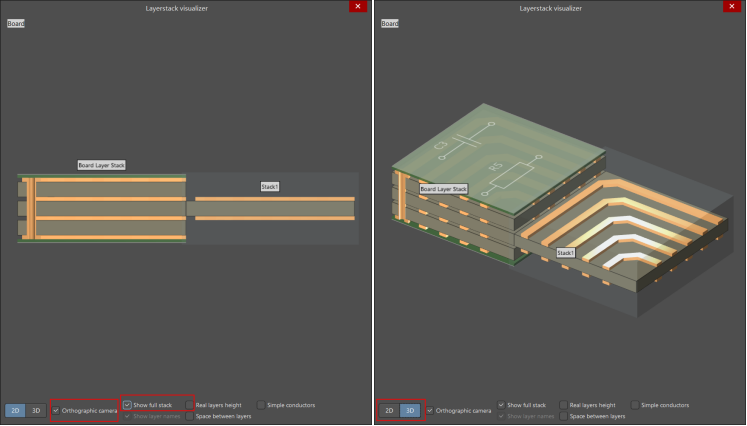This screenshot has width=747, height=426.
Task: Select Board Layer Stack label in 2D view
Action: coord(101,165)
